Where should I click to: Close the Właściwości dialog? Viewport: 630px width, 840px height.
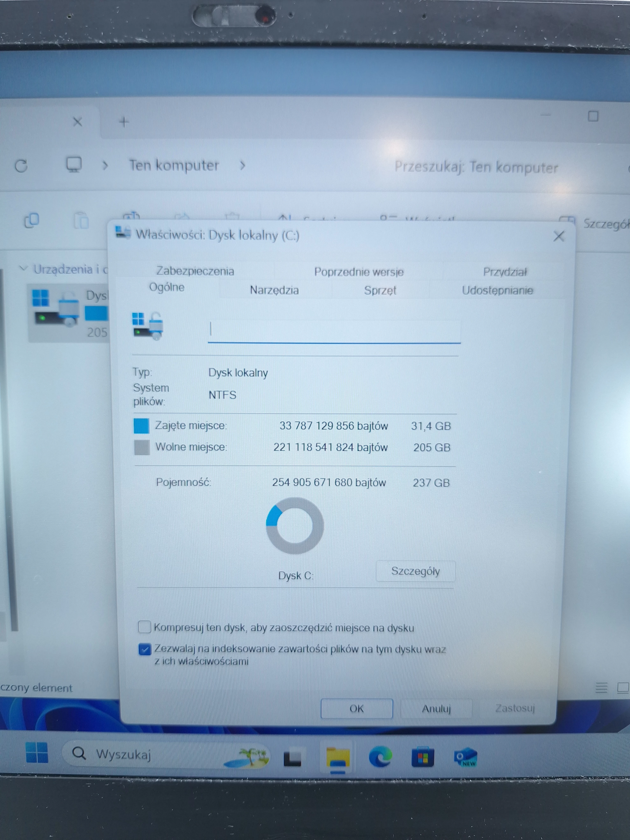click(559, 236)
